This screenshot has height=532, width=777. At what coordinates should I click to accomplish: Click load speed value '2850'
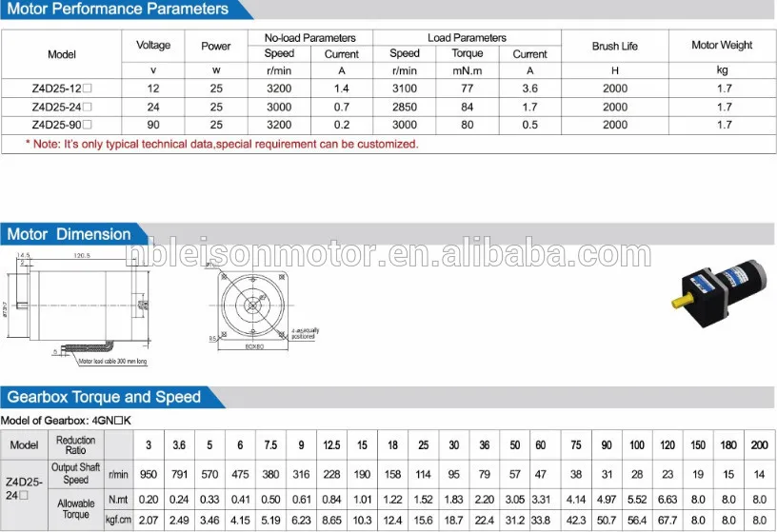tap(405, 107)
